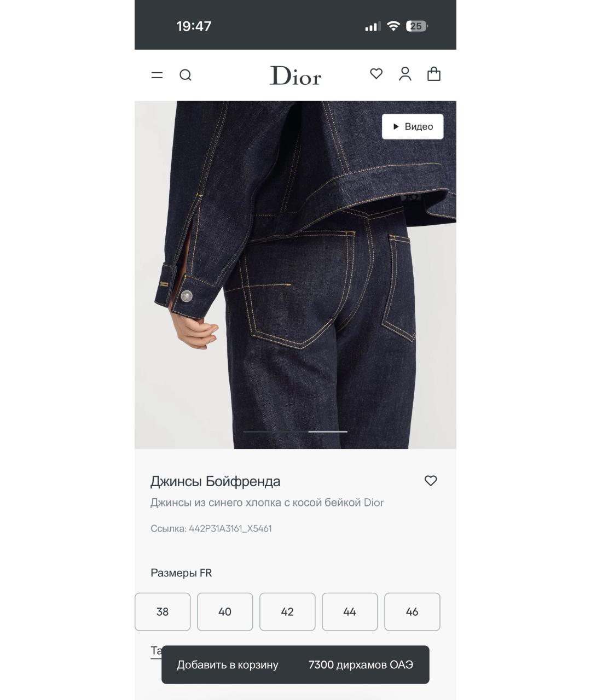
Task: Select size 38
Action: [x=163, y=611]
